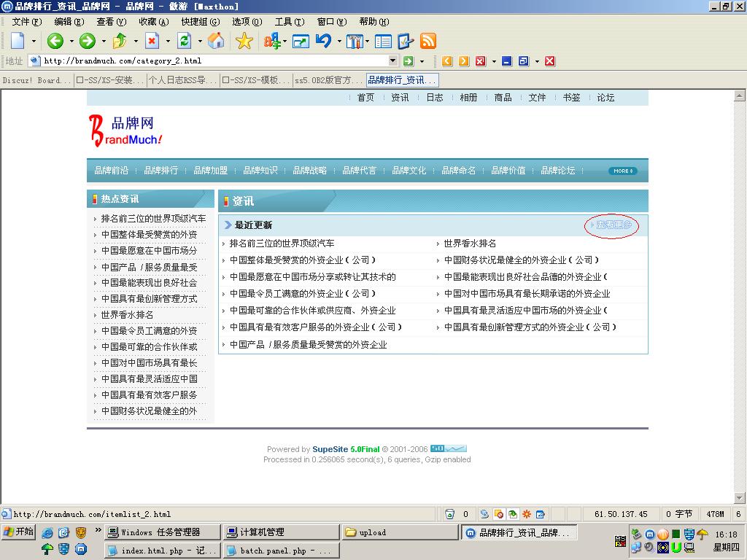The width and height of the screenshot is (747, 560).
Task: Switch to the 个人日志RSS导 tab
Action: click(182, 80)
